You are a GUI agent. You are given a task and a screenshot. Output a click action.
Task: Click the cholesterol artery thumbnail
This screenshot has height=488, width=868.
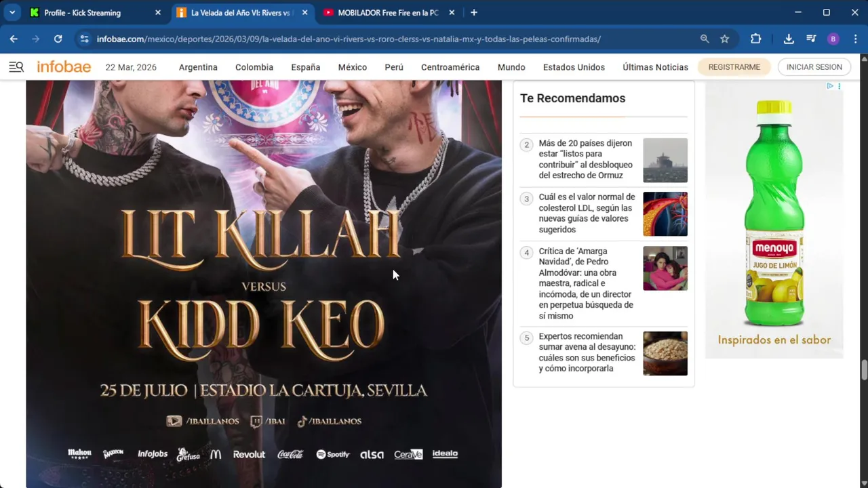[x=665, y=214]
